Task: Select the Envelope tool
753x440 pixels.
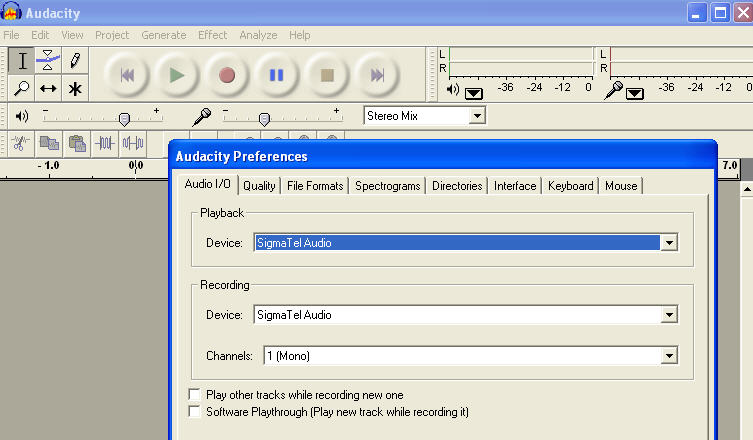Action: tap(48, 61)
